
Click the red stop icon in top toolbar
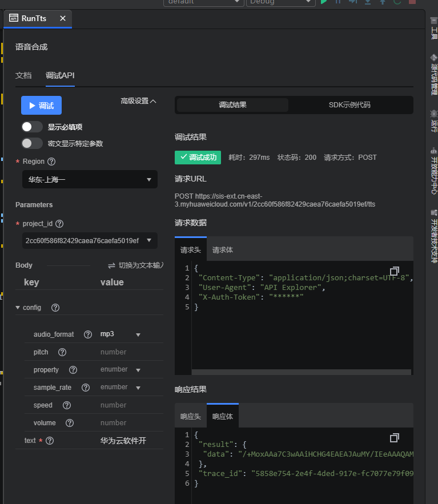coord(412,2)
